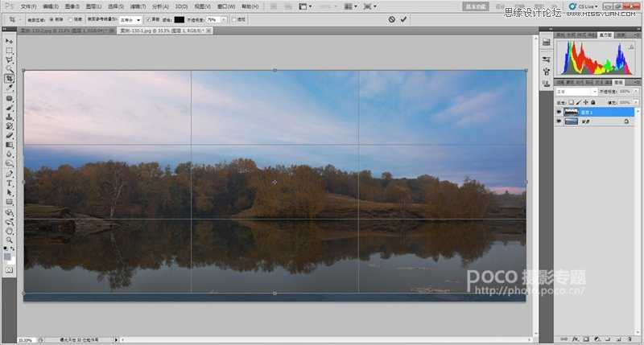The width and height of the screenshot is (644, 345).
Task: Select the Move tool in the toolbox
Action: [10, 40]
